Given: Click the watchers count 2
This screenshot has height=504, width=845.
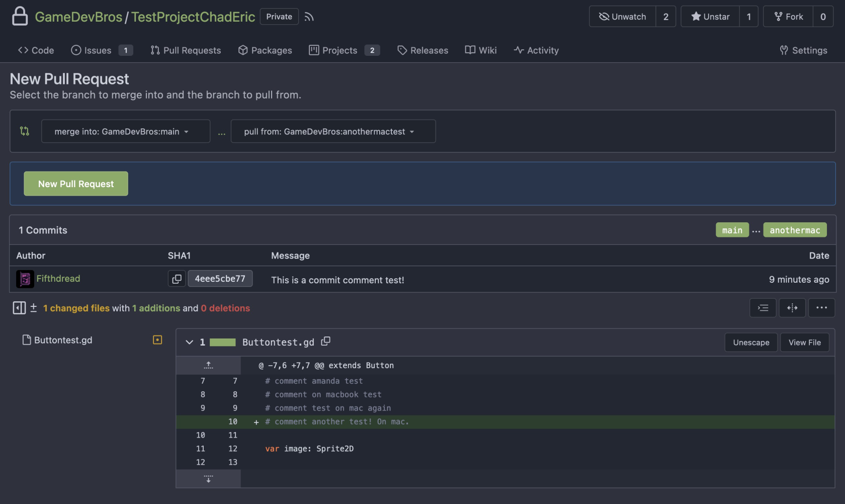Looking at the screenshot, I should point(666,17).
